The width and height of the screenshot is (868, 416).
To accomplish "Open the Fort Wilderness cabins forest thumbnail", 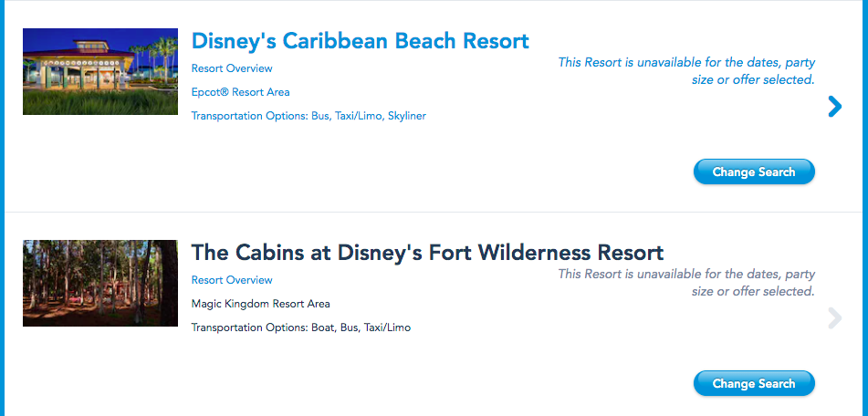I will [100, 283].
